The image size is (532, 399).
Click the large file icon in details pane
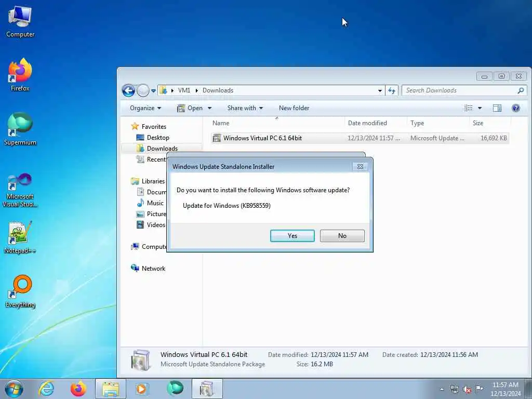[x=140, y=360]
